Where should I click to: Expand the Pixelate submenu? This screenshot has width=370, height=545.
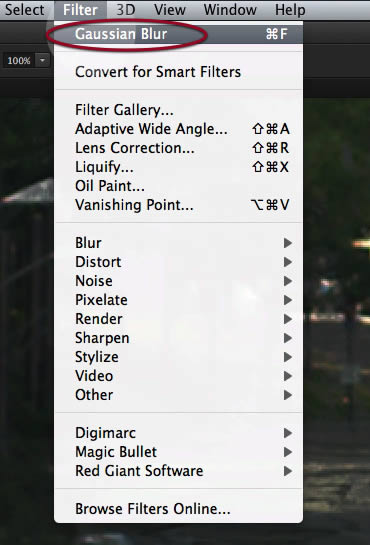[x=179, y=300]
